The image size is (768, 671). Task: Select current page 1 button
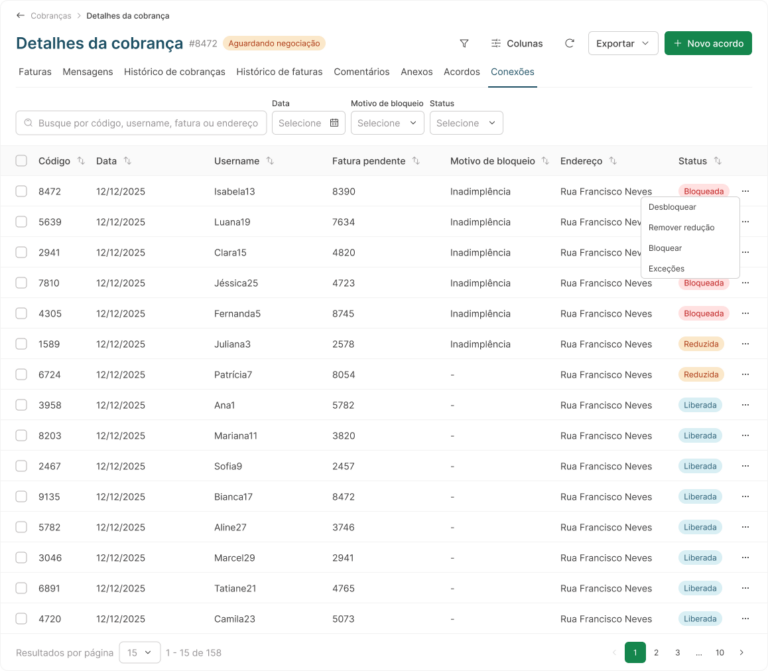[635, 652]
